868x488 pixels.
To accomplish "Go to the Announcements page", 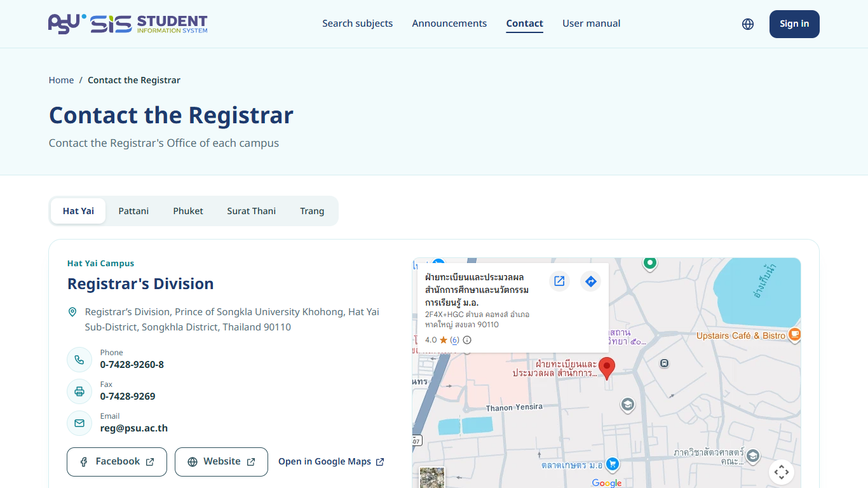I will (x=449, y=24).
